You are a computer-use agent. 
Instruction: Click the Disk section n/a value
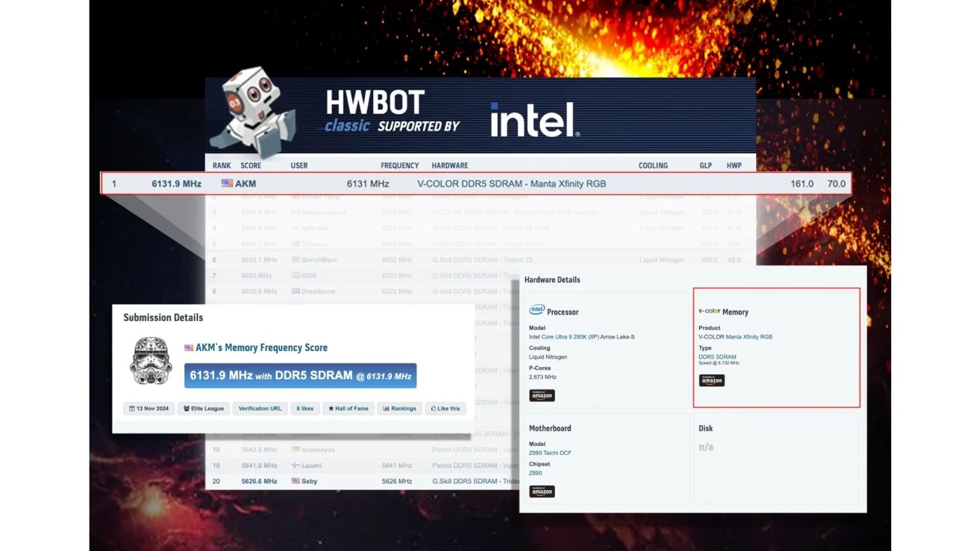coord(706,447)
